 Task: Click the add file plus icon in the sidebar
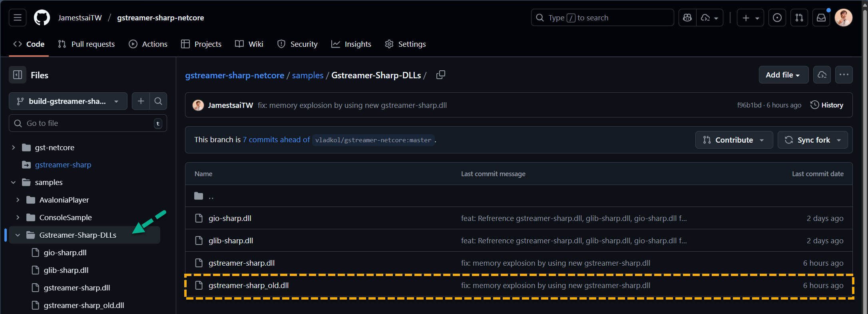141,101
